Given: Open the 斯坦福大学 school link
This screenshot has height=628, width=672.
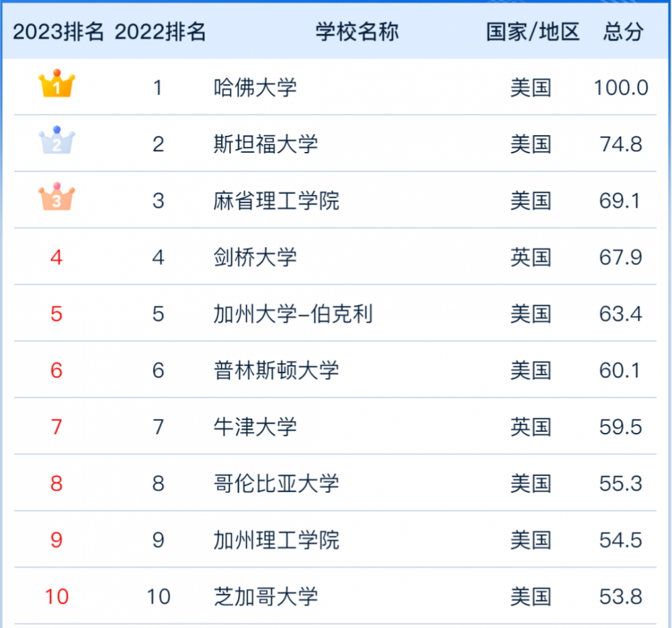Looking at the screenshot, I should pos(265,144).
